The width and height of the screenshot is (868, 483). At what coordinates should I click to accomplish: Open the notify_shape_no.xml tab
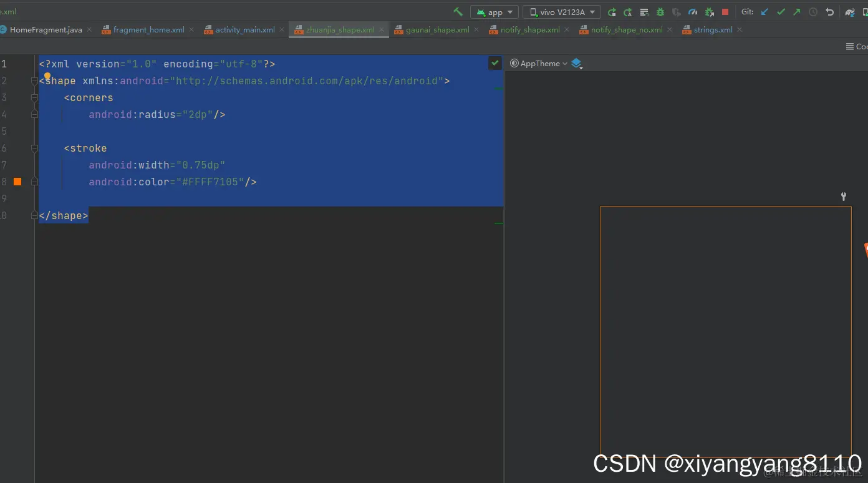pyautogui.click(x=627, y=30)
